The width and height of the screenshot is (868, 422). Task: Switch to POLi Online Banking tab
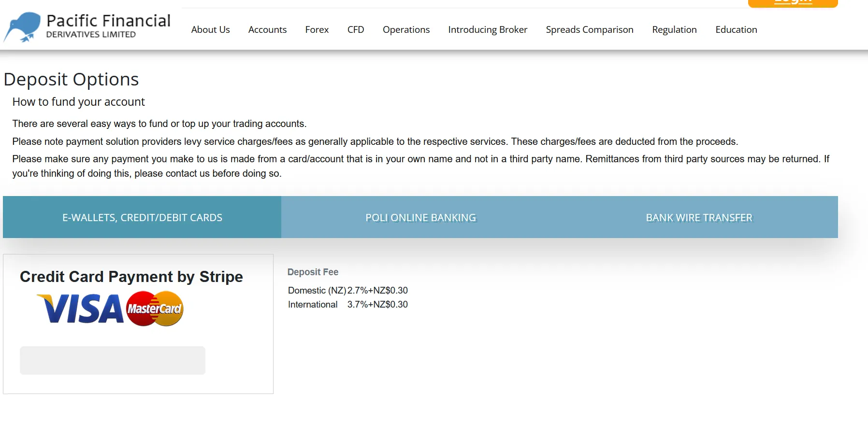[420, 217]
